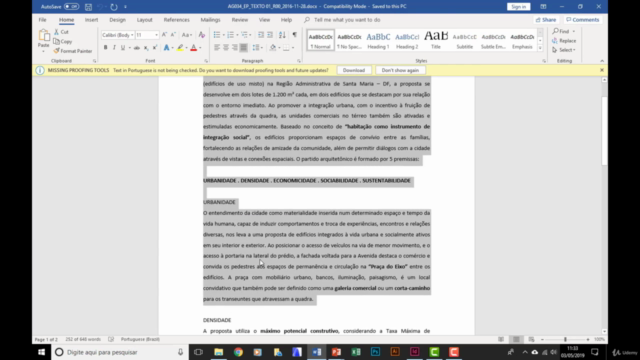640x360 pixels.
Task: Toggle Underline formatting
Action: 122,48
